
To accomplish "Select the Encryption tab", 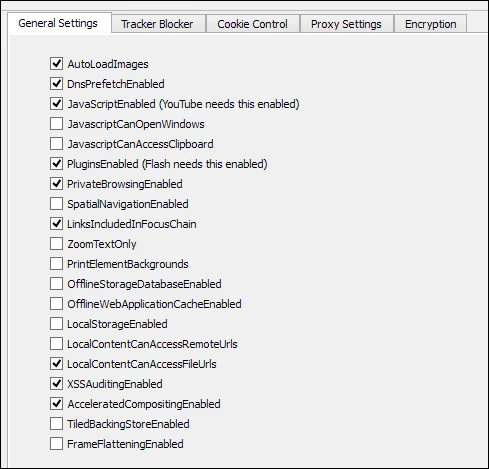I will coord(430,24).
